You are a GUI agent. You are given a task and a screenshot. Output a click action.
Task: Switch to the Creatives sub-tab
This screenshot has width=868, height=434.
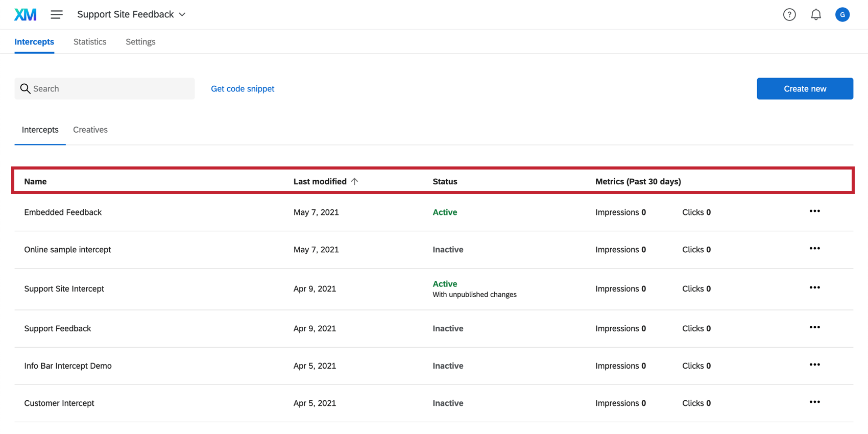coord(90,130)
